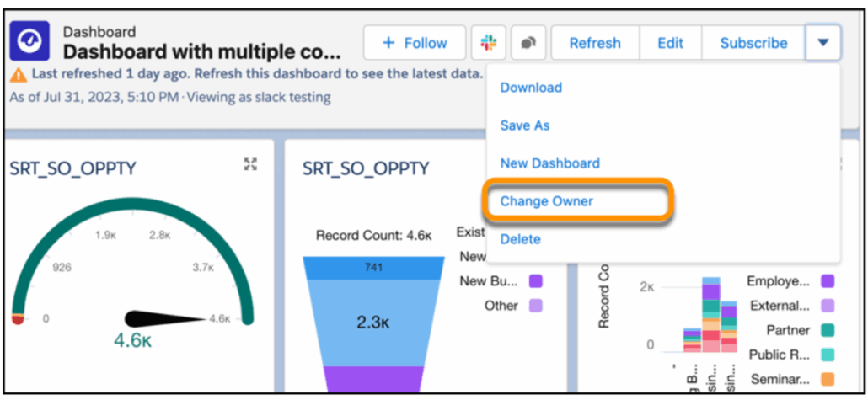The image size is (868, 400).
Task: Choose Save As menu option
Action: tap(524, 125)
